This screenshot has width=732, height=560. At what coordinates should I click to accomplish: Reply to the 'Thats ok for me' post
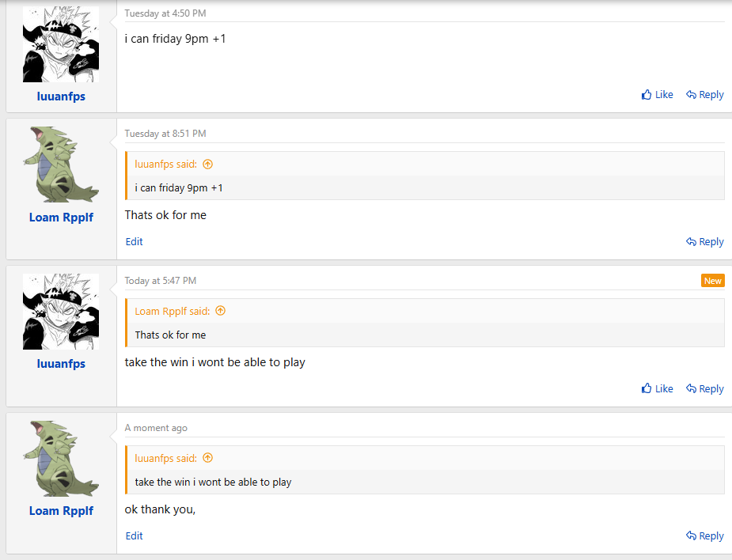pos(704,242)
